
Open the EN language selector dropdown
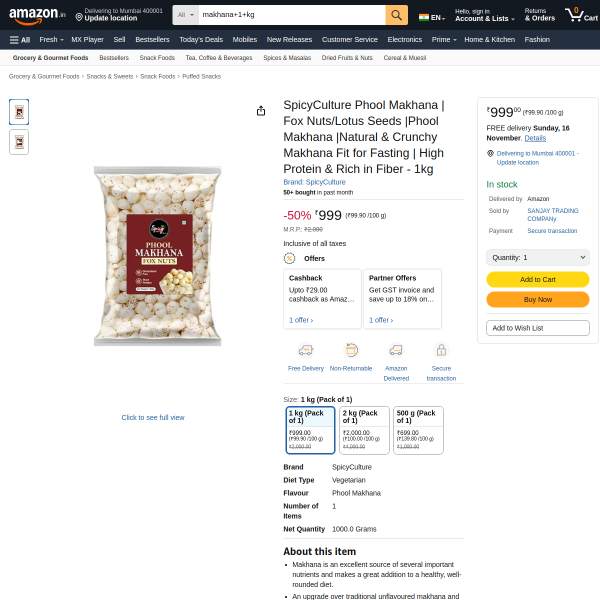point(432,17)
